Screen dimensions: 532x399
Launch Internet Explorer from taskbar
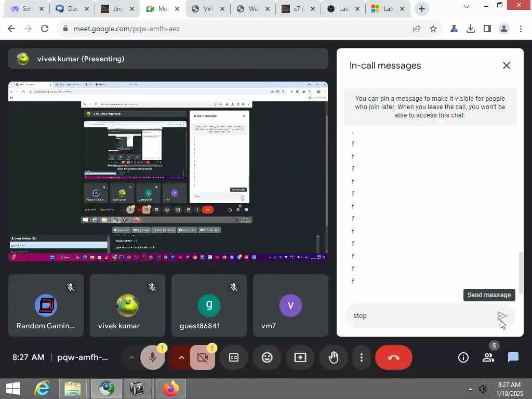[x=42, y=389]
